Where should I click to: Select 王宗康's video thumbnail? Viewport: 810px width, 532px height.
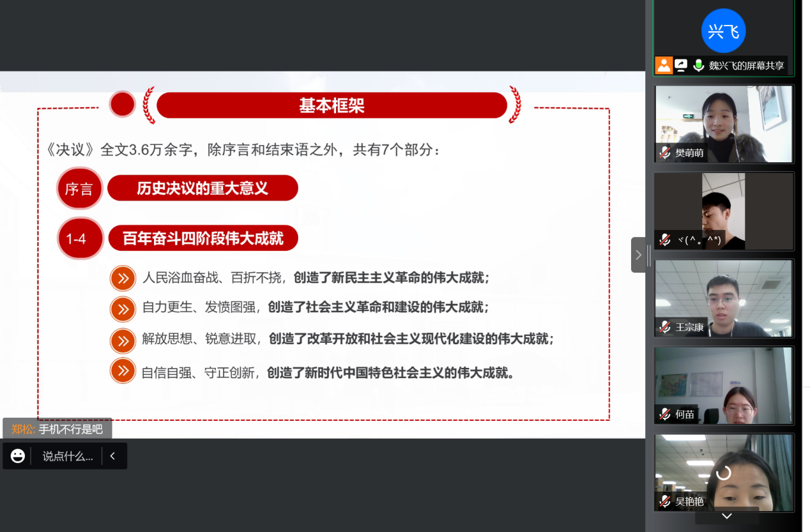coord(724,298)
